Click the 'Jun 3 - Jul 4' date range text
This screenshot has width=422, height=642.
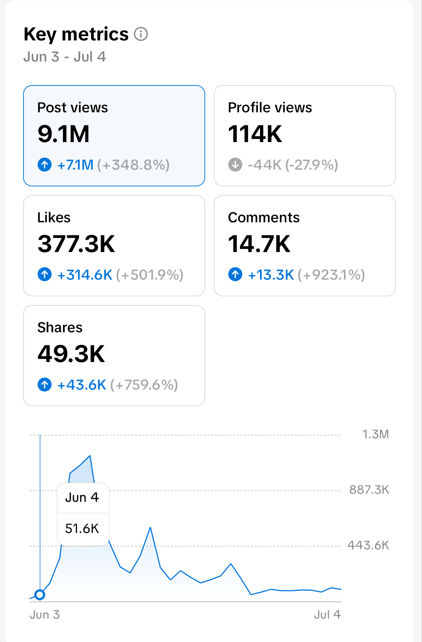coord(65,57)
